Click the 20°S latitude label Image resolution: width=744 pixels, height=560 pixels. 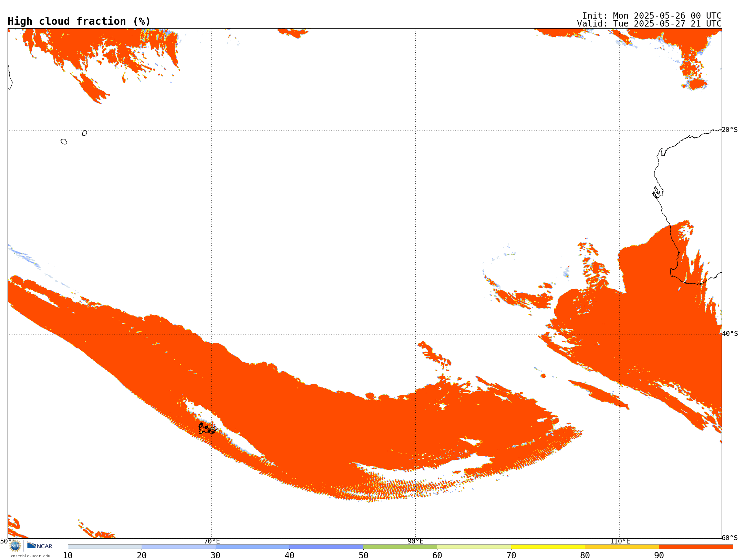[x=730, y=130]
